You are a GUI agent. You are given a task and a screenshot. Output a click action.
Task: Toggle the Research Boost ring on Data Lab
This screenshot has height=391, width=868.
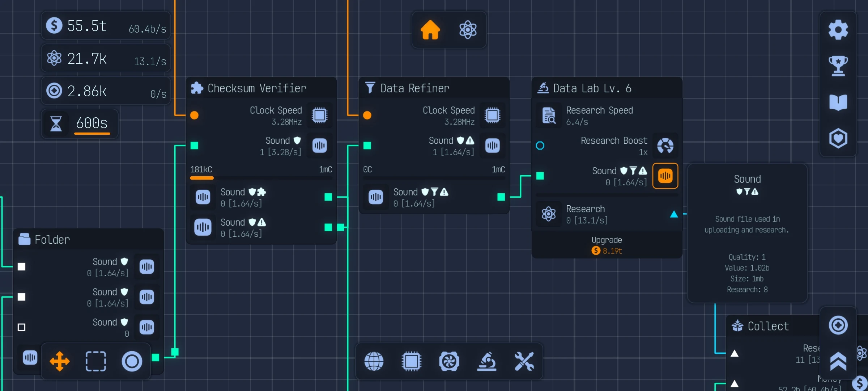tap(540, 146)
